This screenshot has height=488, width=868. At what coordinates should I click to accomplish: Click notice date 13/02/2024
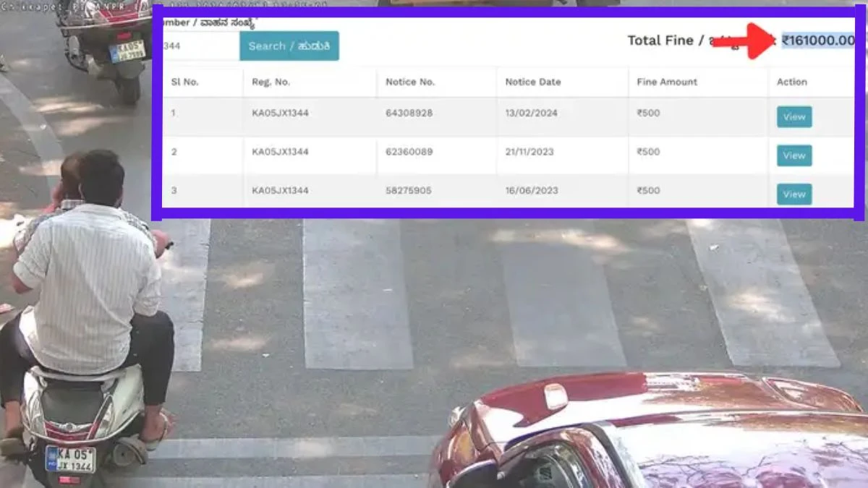pyautogui.click(x=532, y=114)
